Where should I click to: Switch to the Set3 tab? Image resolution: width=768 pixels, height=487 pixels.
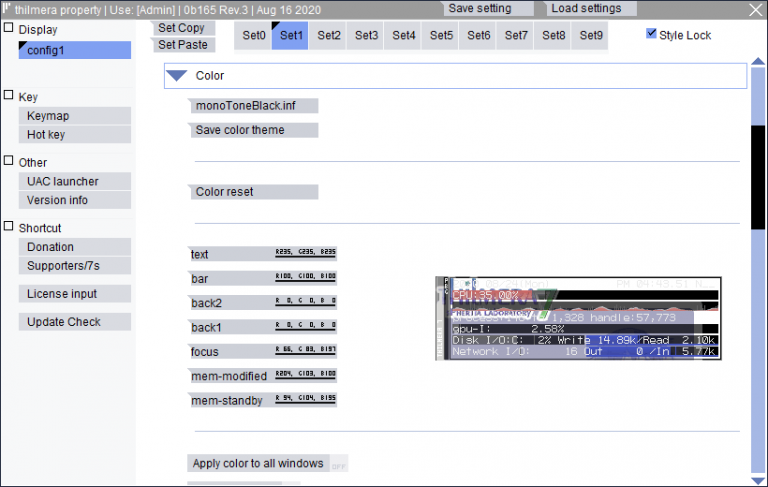coord(366,36)
